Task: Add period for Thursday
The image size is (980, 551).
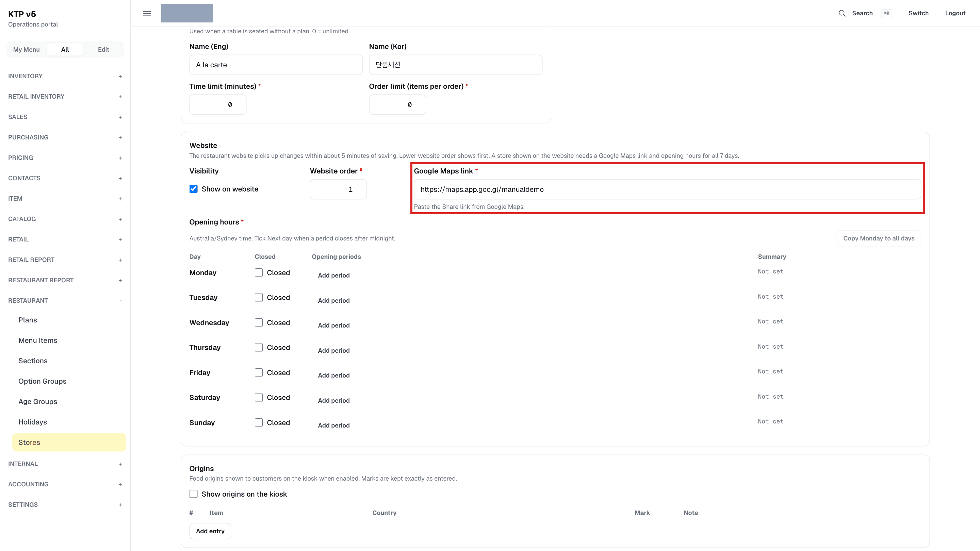Action: (x=333, y=351)
